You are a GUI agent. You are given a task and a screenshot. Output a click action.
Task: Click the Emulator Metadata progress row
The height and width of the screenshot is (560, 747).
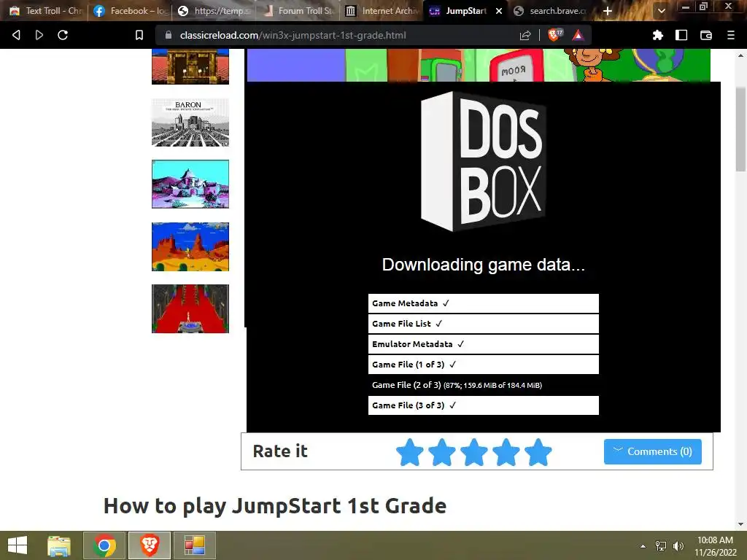pyautogui.click(x=483, y=344)
